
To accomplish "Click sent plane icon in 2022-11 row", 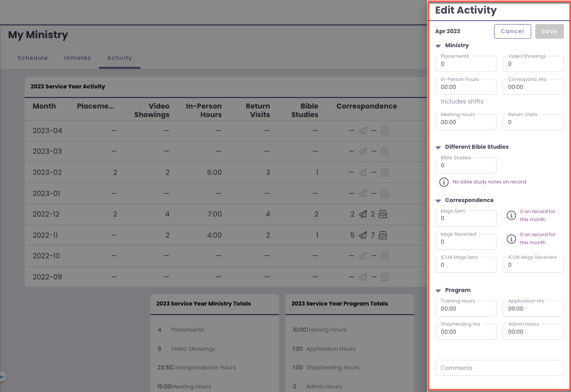I will (363, 235).
